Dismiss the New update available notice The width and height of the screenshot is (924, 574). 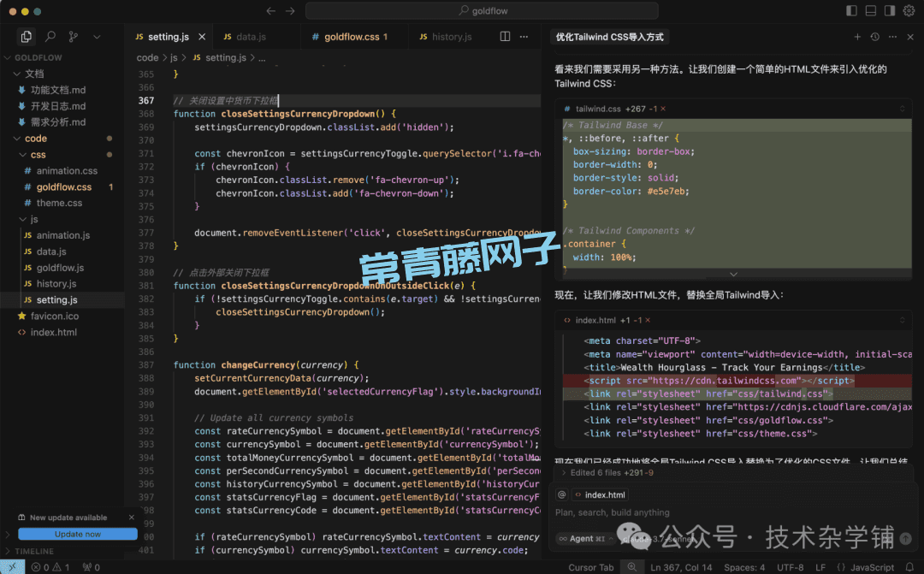tap(132, 518)
